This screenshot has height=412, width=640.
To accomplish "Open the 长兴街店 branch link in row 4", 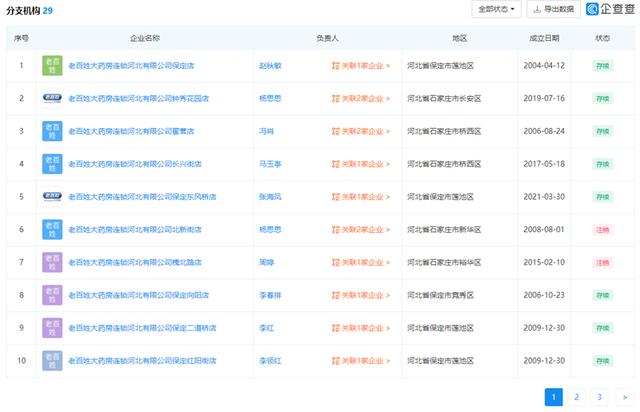I will tap(135, 164).
